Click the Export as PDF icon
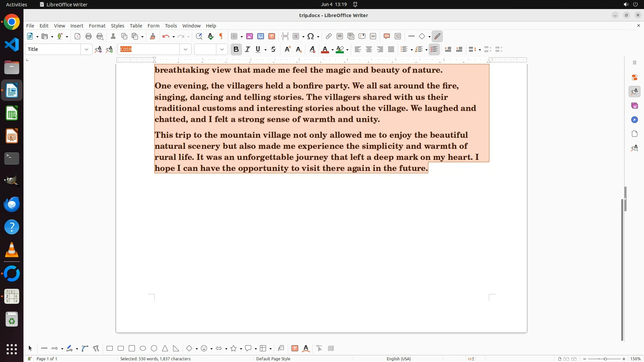644x362 pixels. point(77,37)
